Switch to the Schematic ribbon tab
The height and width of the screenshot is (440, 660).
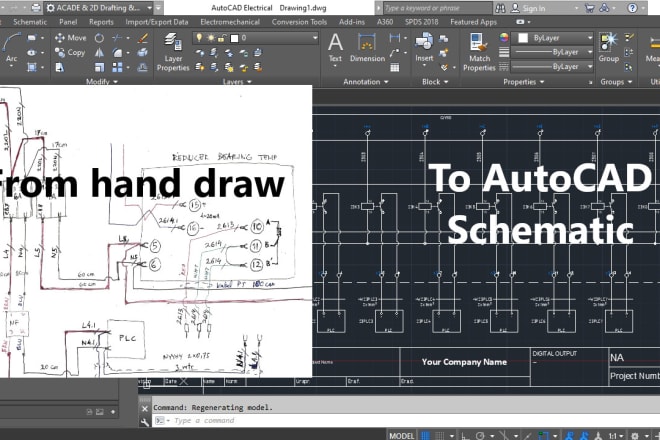click(30, 22)
